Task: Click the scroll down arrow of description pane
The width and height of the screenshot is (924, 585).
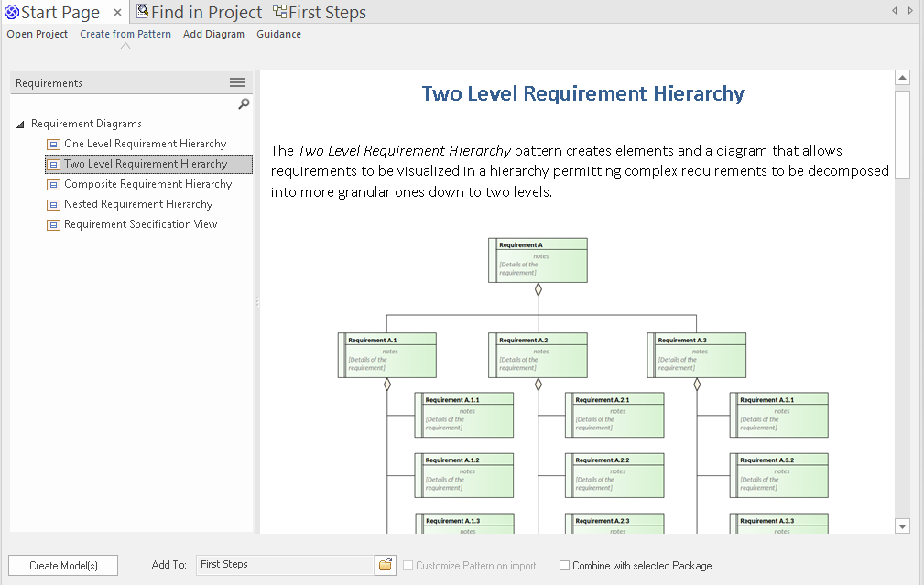Action: (x=902, y=525)
